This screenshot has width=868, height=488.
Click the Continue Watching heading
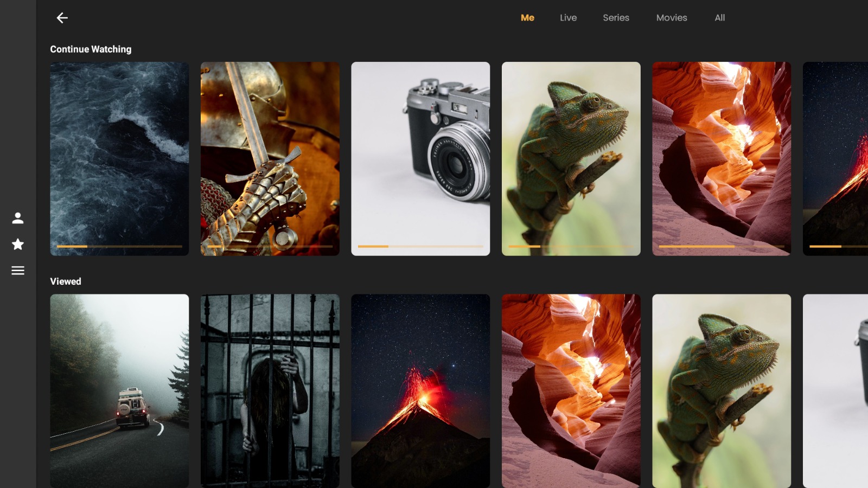[91, 49]
